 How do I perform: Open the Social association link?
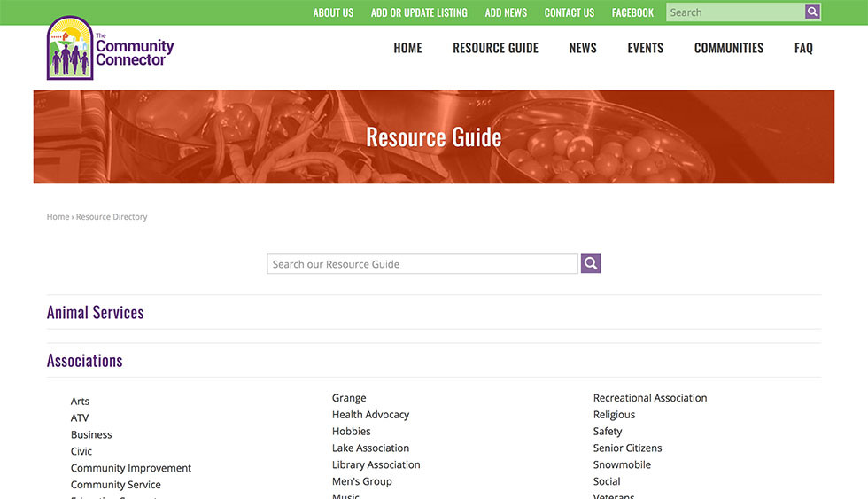pyautogui.click(x=607, y=481)
